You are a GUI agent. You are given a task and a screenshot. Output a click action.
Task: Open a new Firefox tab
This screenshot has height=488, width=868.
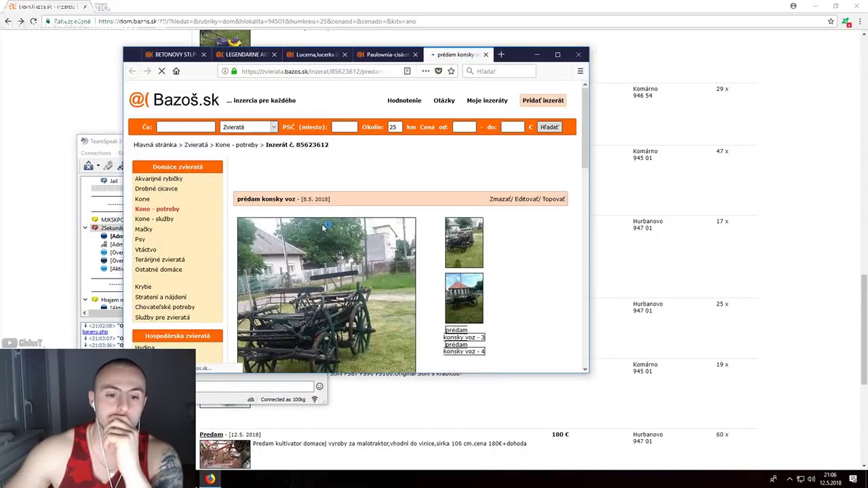pos(501,54)
